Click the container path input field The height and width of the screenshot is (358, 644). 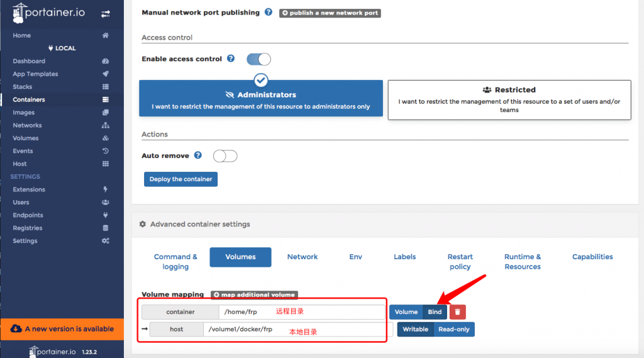tap(301, 312)
